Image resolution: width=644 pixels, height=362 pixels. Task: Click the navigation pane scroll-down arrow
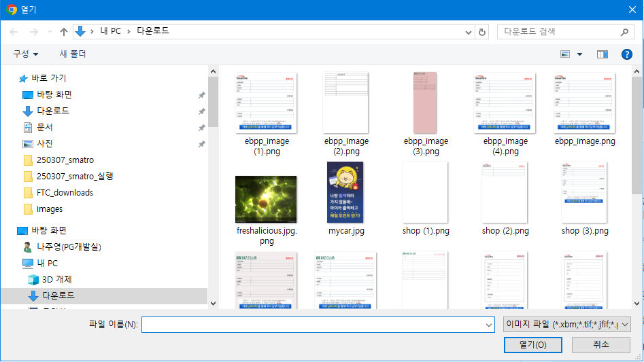coord(213,304)
